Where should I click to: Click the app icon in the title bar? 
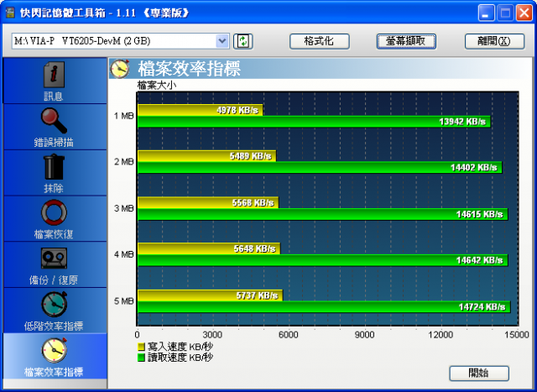click(10, 13)
